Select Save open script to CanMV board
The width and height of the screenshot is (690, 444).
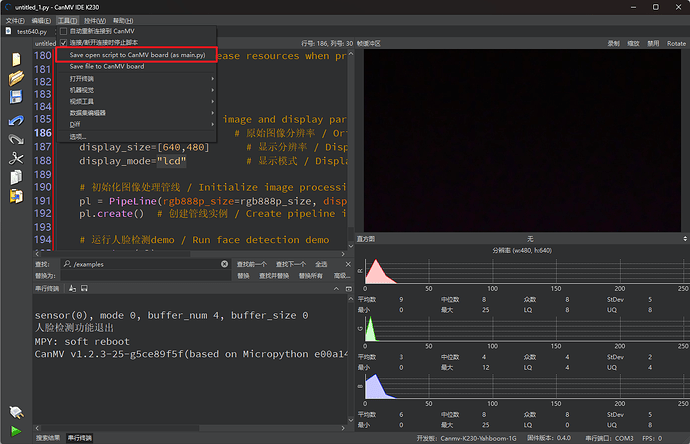pyautogui.click(x=136, y=55)
